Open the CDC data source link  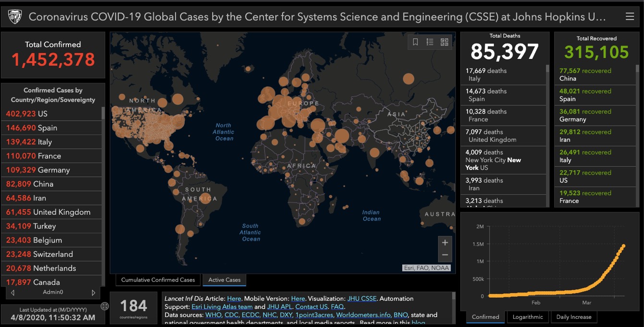tap(231, 315)
